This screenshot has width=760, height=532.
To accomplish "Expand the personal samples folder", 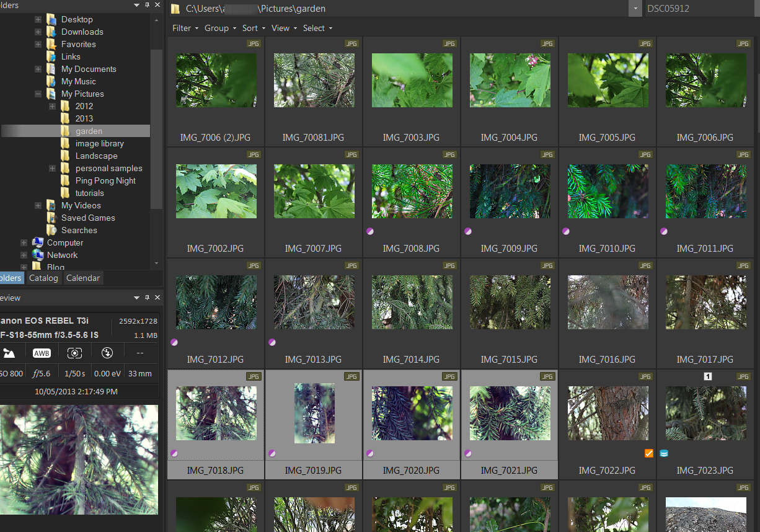I will click(52, 168).
